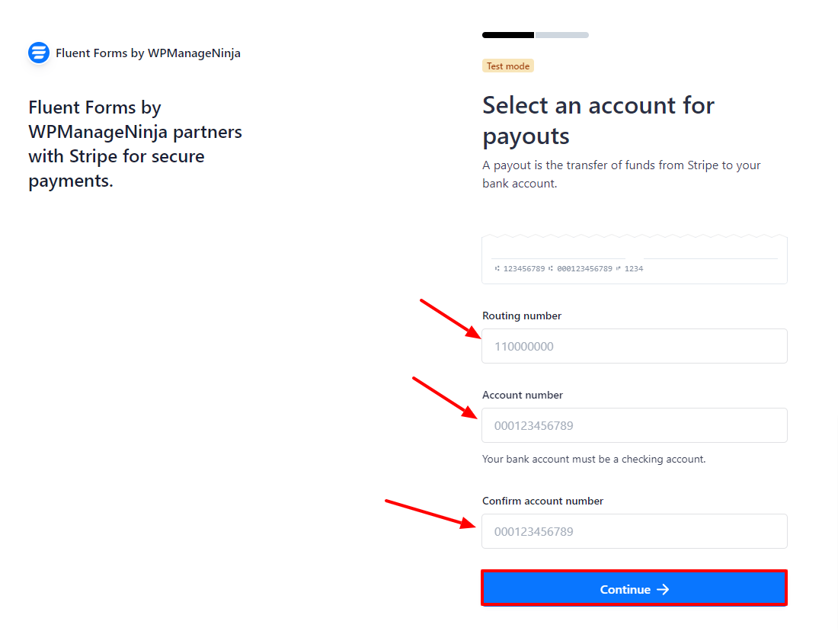Viewport: 838px width, 644px height.
Task: Click the red arrow pointing at Routing number
Action: pos(450,319)
